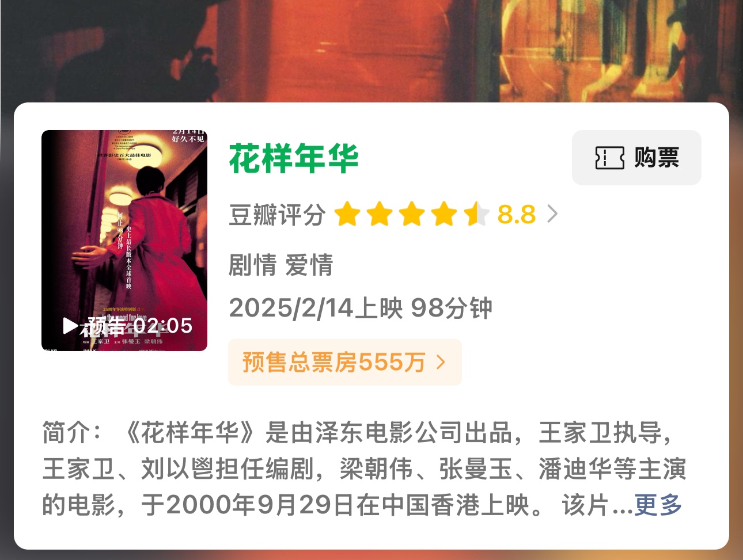Expand Douban rating details chevron

tap(552, 214)
